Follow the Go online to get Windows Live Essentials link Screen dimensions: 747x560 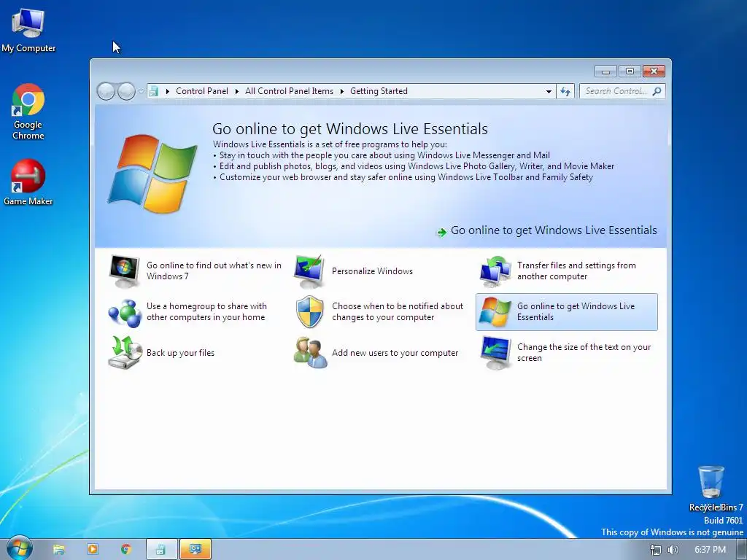click(x=554, y=230)
